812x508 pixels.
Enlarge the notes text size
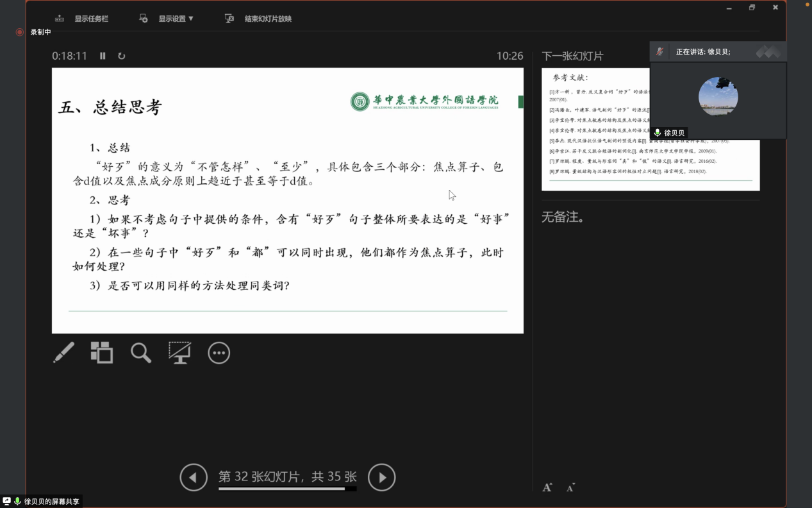[547, 487]
